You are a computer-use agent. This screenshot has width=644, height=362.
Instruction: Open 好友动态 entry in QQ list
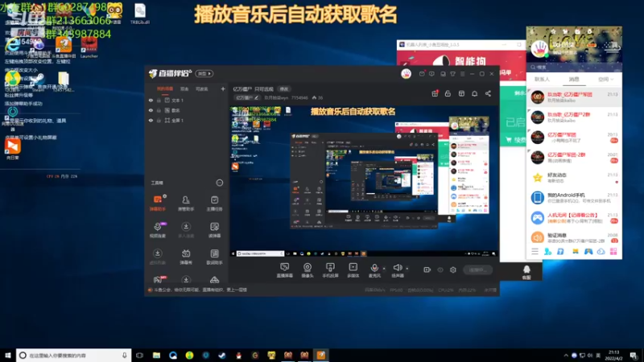574,178
